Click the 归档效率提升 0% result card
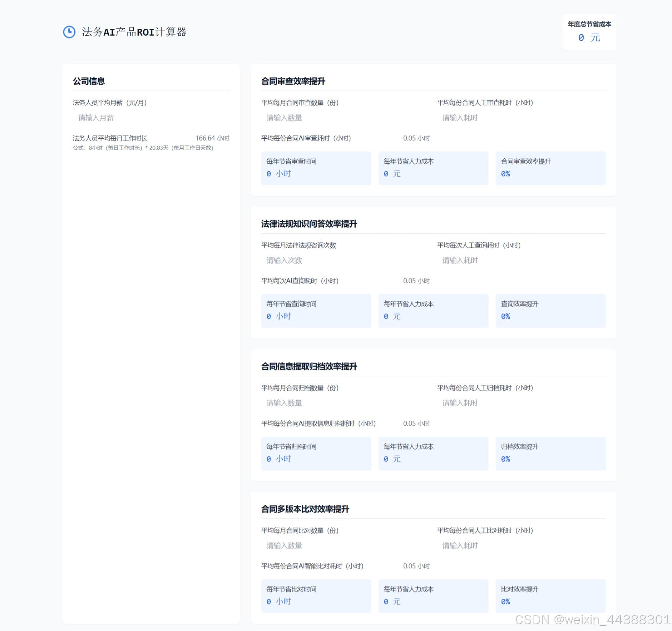This screenshot has width=672, height=631. (551, 453)
